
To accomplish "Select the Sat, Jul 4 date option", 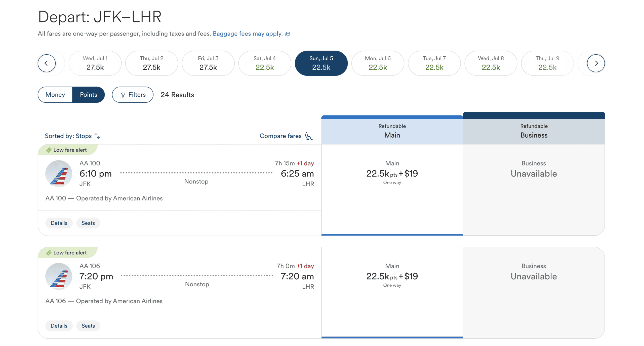I will tap(264, 63).
